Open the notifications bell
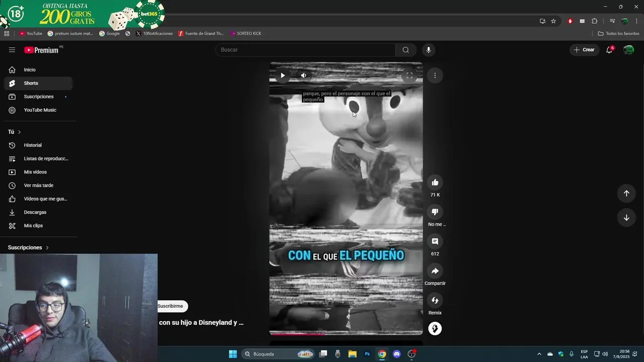The image size is (644, 362). (609, 50)
